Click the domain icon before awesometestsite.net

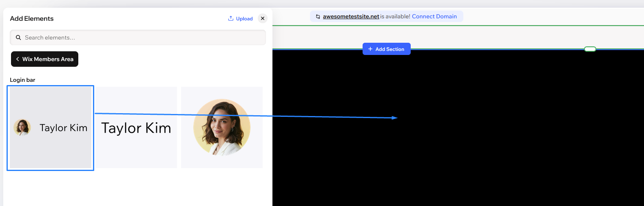point(318,17)
